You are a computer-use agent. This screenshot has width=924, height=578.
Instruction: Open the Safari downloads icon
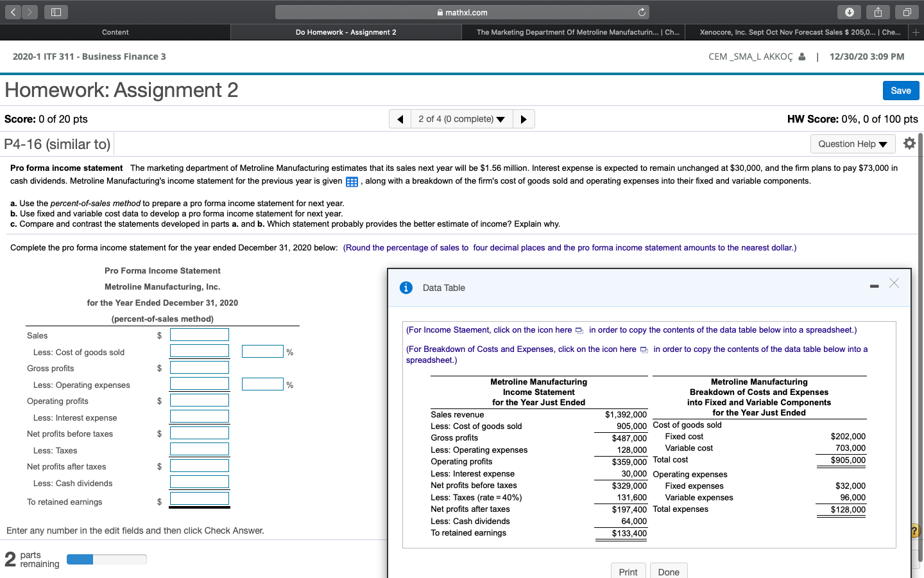(849, 12)
